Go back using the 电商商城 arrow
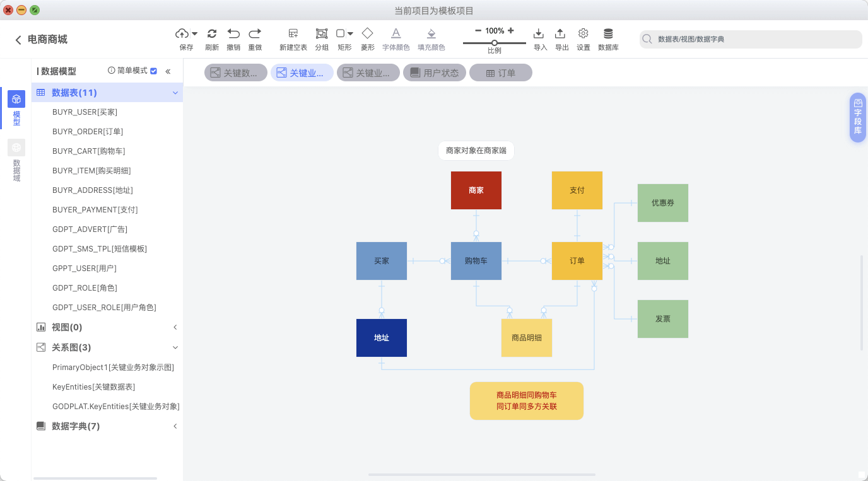This screenshot has width=868, height=481. point(18,40)
